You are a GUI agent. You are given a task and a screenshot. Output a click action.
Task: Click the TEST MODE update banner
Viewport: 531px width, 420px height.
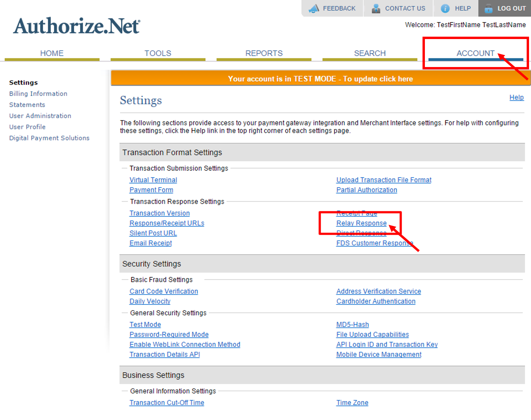pos(321,78)
